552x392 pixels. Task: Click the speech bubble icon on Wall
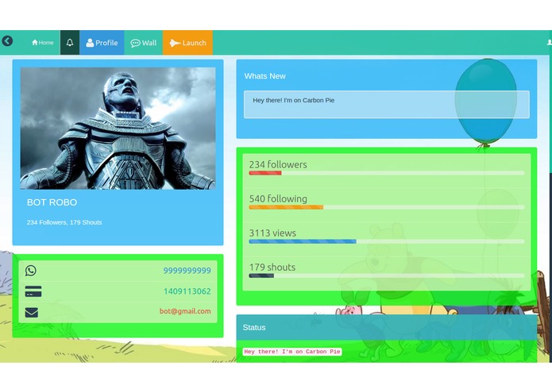135,43
